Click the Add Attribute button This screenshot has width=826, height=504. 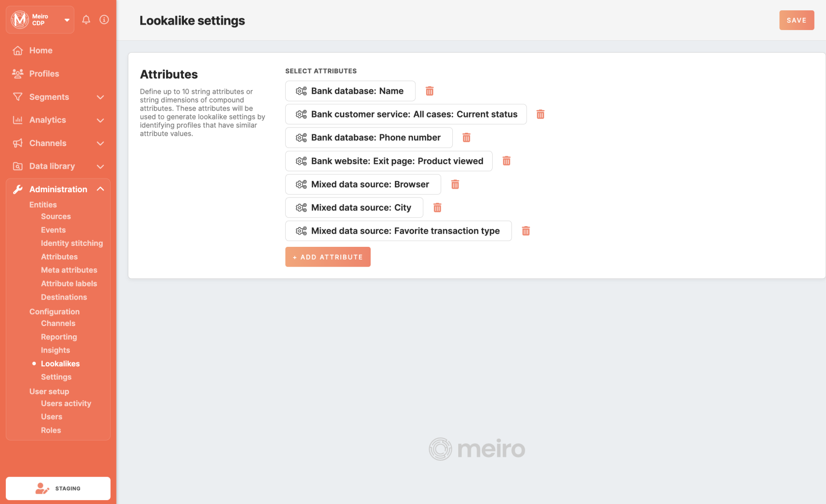pyautogui.click(x=328, y=257)
